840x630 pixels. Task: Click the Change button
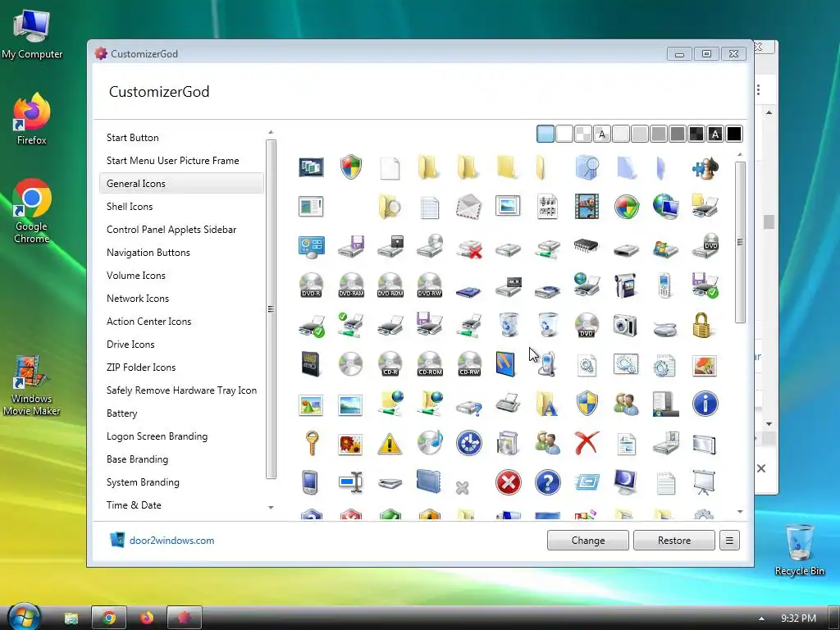(x=587, y=541)
